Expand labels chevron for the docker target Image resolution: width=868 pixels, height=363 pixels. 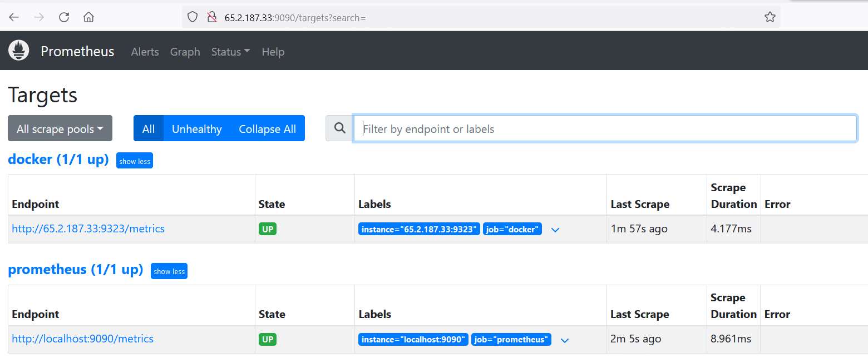point(555,229)
